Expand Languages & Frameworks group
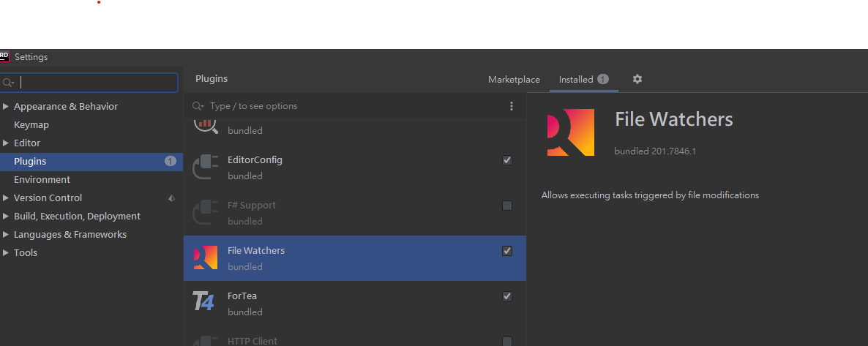Screen dimensions: 868x346 (6, 234)
